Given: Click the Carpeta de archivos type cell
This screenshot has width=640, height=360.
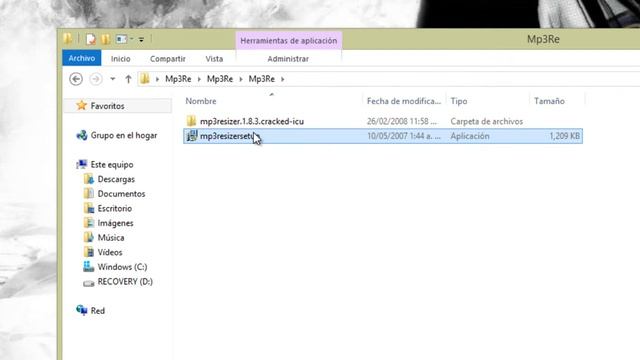Looking at the screenshot, I should tap(487, 121).
